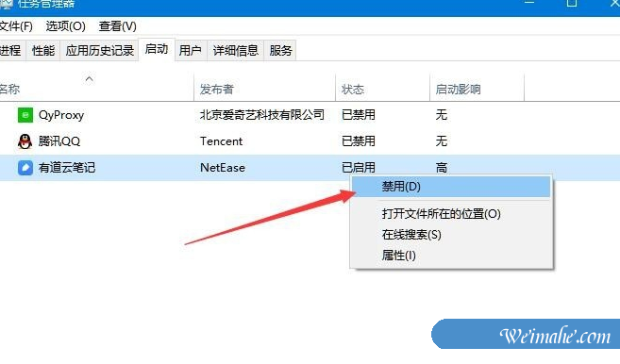Click publisher 北京爱奇艺科技有限公司
The width and height of the screenshot is (620, 364).
261,115
